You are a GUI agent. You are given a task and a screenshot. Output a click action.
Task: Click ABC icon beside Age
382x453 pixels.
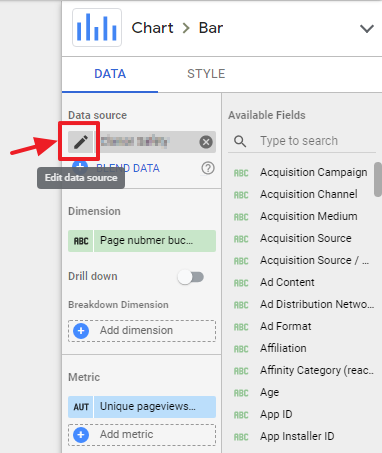pos(241,393)
